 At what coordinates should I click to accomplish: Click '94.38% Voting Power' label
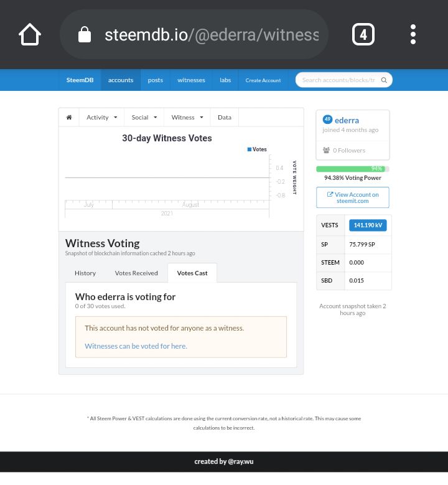click(352, 178)
